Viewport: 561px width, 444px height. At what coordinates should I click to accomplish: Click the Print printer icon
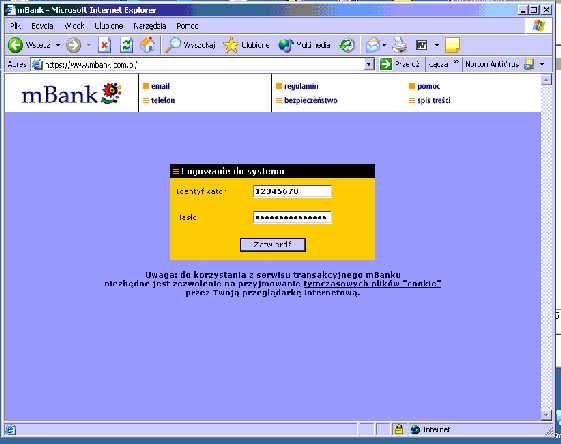pyautogui.click(x=400, y=45)
